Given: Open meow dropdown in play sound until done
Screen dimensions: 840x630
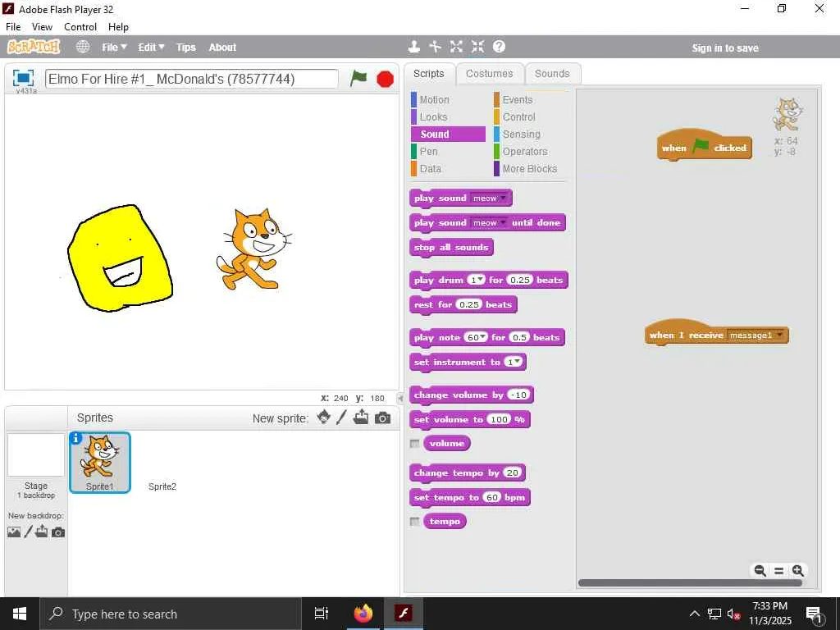Looking at the screenshot, I should pyautogui.click(x=489, y=223).
